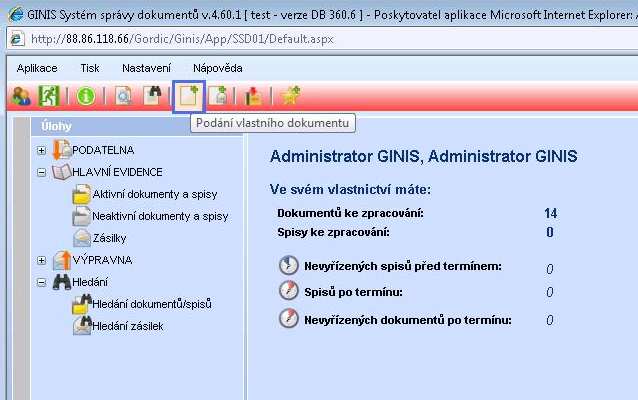Expand the VÝPRAVNA tree node
The image size is (638, 400).
click(41, 260)
